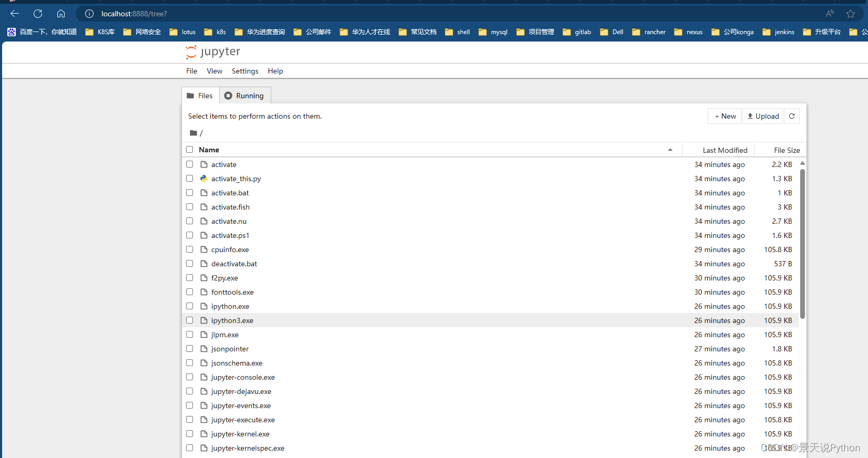Open the k8s bookmark folder
This screenshot has width=868, height=458.
(x=215, y=32)
